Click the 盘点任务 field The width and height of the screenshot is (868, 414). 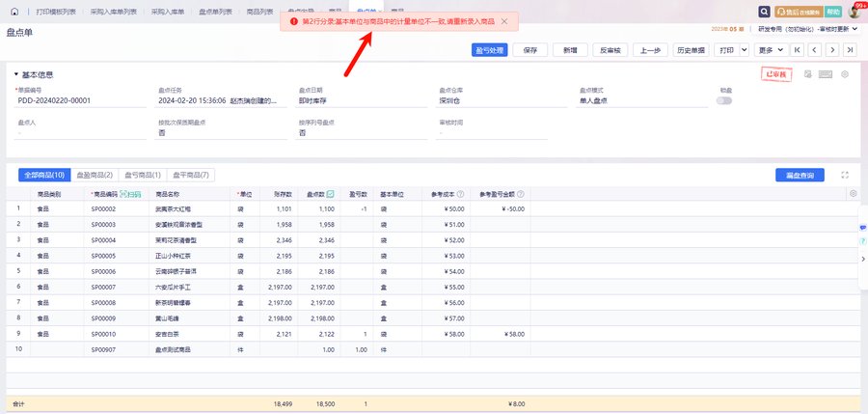[x=221, y=101]
